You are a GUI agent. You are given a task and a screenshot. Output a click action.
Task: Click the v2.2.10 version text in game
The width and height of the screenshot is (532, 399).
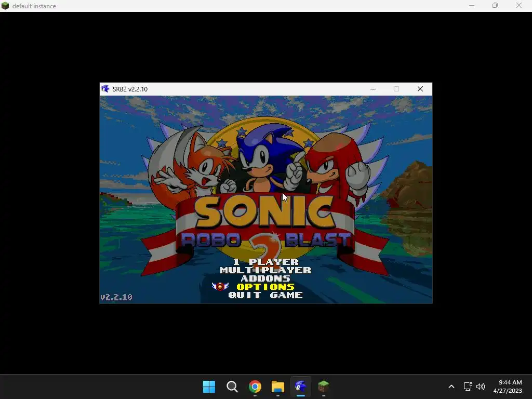[x=116, y=297]
